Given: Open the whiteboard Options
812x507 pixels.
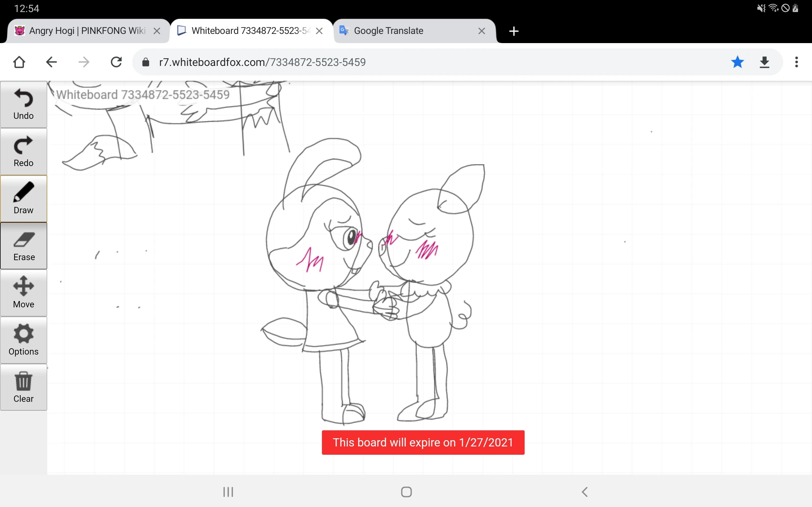Looking at the screenshot, I should pos(23,340).
